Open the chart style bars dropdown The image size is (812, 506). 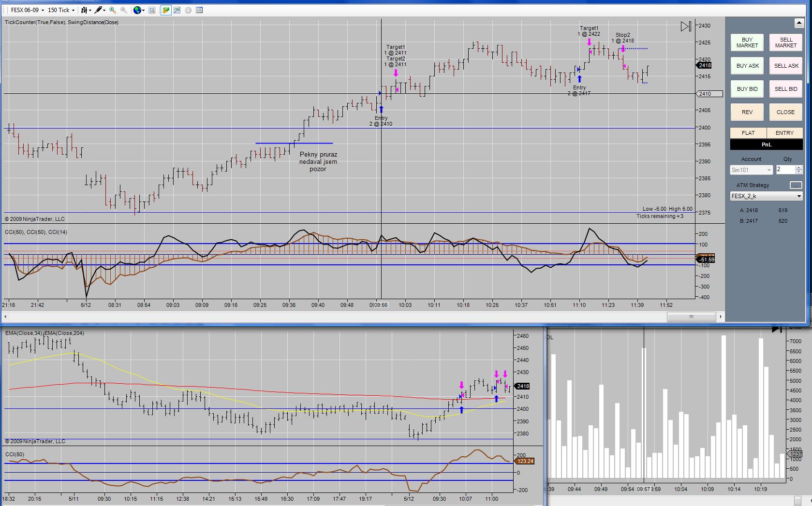point(86,10)
